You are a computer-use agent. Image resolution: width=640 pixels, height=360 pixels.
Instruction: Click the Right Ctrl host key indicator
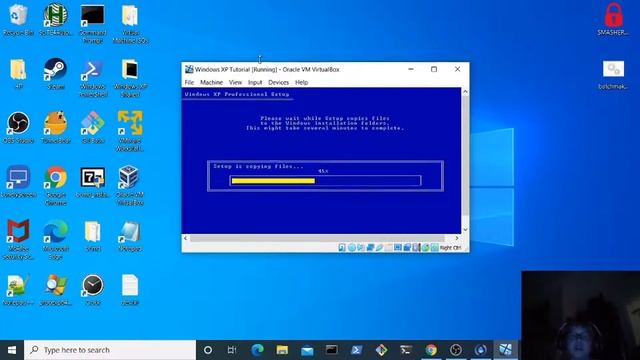(x=450, y=248)
